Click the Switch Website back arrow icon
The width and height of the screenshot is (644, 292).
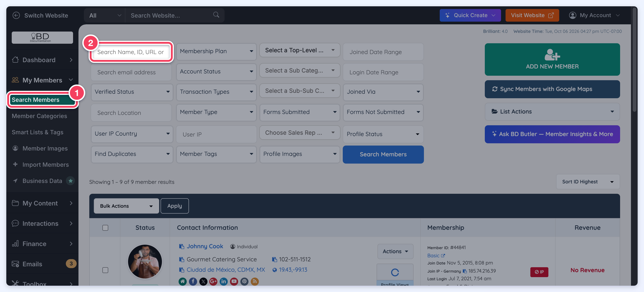16,15
